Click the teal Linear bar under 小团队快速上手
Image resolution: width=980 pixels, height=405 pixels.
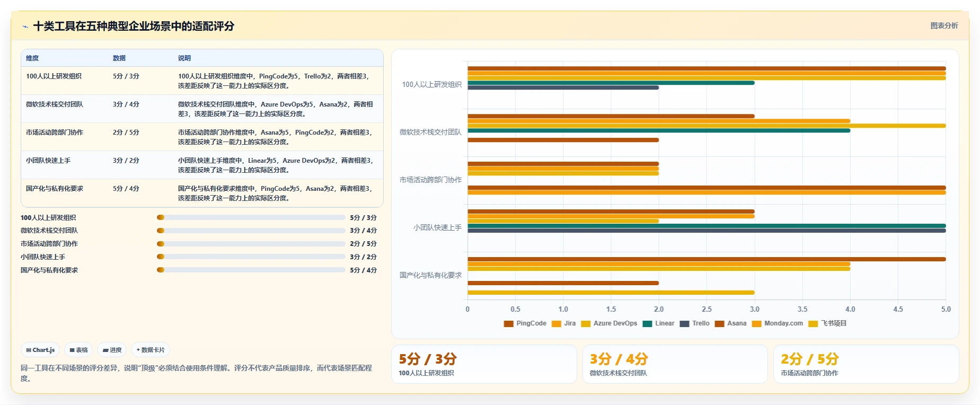point(707,226)
